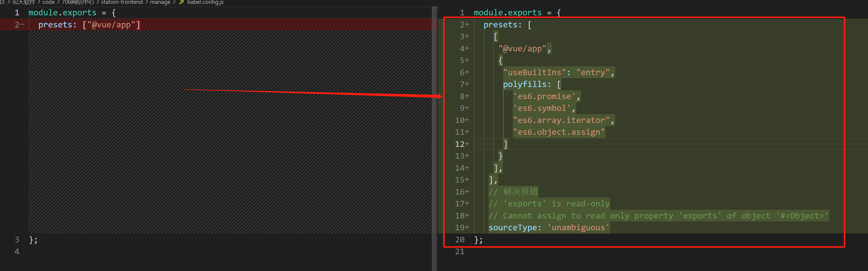Click the "es6.object.assign" string
Screen dimensions: 868x271
pos(559,132)
